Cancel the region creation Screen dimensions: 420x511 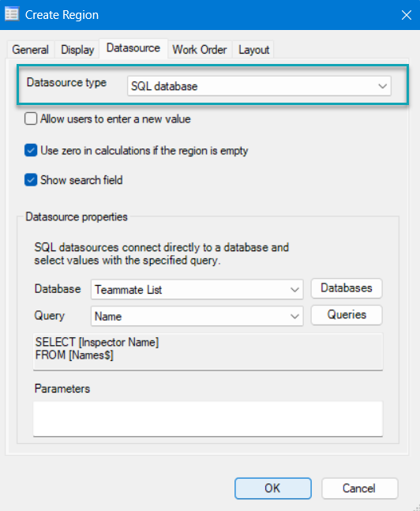359,488
